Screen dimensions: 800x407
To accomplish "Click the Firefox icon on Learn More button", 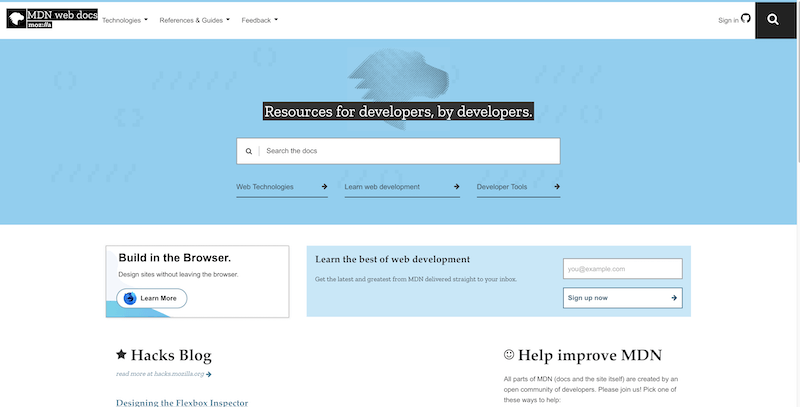I will (130, 298).
